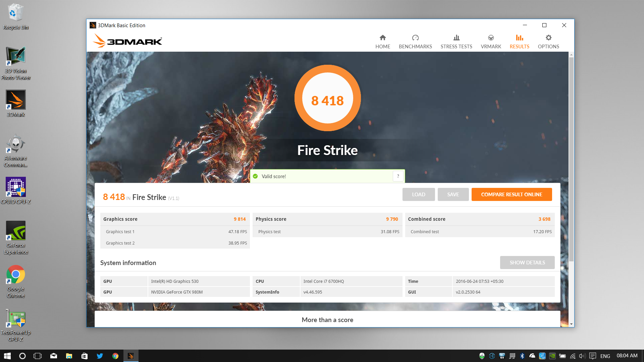Image resolution: width=644 pixels, height=362 pixels.
Task: Click the SystemInfo v4.46.595 value
Action: click(x=313, y=292)
